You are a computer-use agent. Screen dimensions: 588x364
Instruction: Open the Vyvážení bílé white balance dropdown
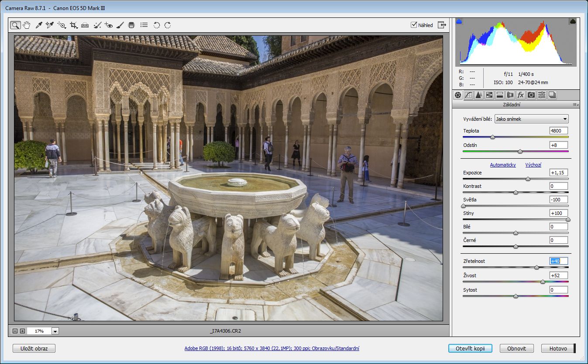pyautogui.click(x=531, y=119)
